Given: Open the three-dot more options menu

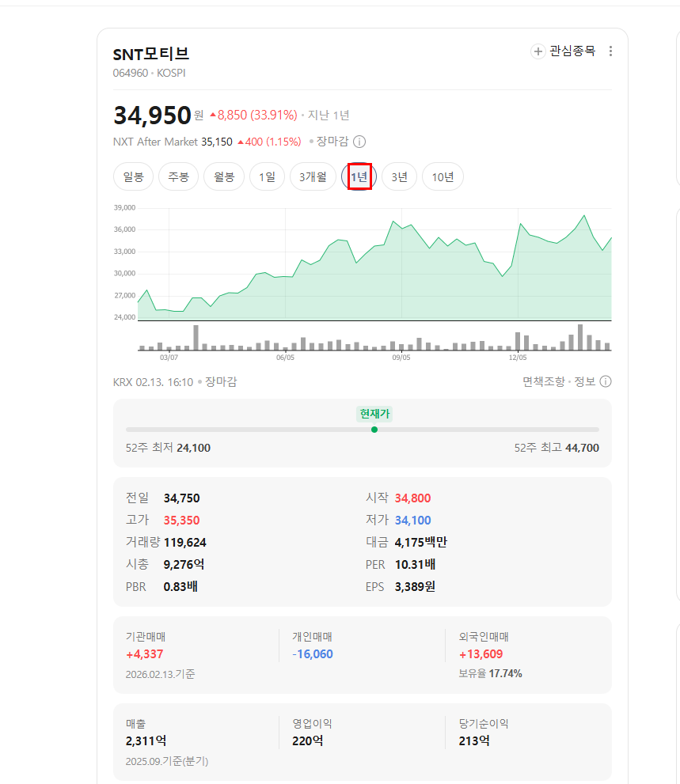Looking at the screenshot, I should point(610,51).
